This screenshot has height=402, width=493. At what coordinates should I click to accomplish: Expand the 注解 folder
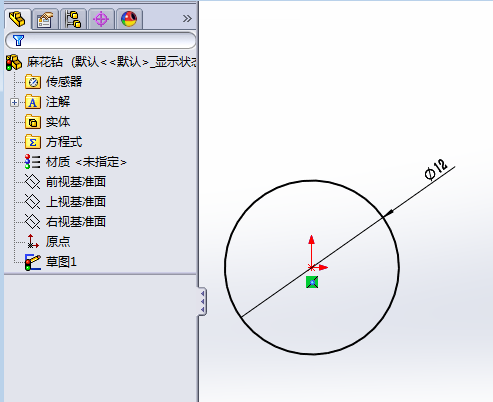tap(14, 102)
